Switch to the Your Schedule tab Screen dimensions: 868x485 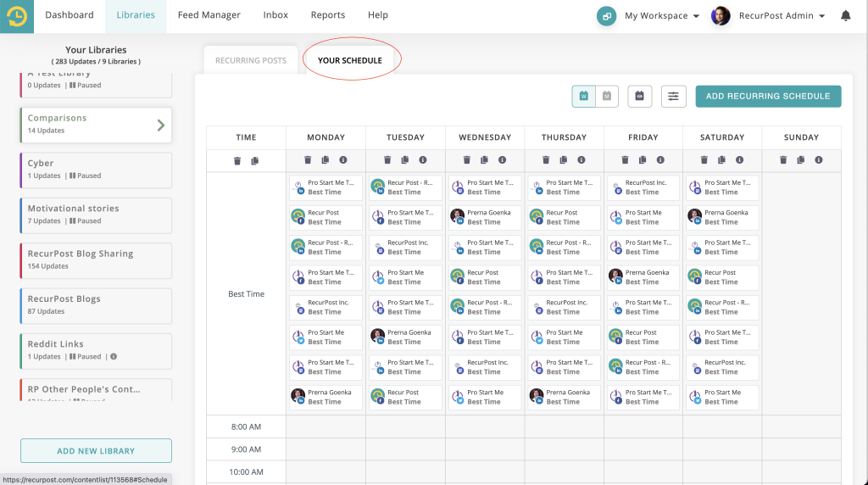tap(350, 60)
